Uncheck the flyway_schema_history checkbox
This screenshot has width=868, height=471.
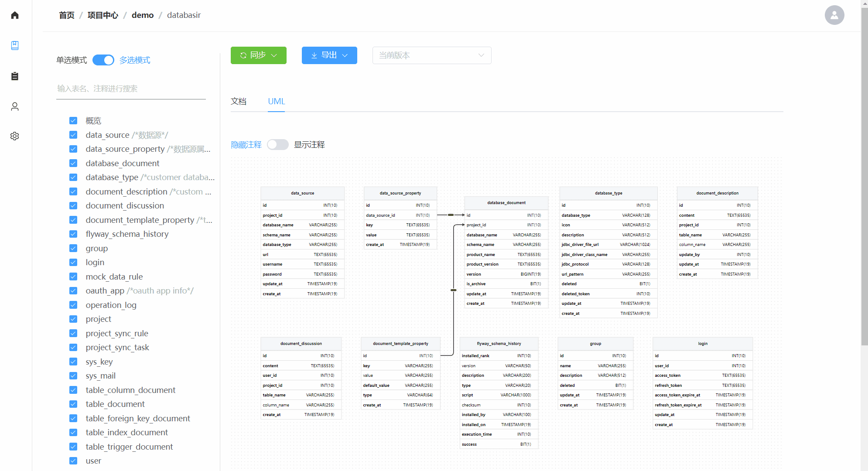tap(73, 234)
